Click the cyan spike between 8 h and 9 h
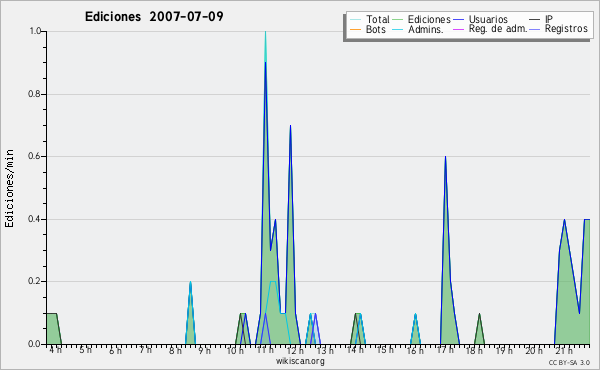Viewport: 600px width, 370px height. pyautogui.click(x=190, y=313)
